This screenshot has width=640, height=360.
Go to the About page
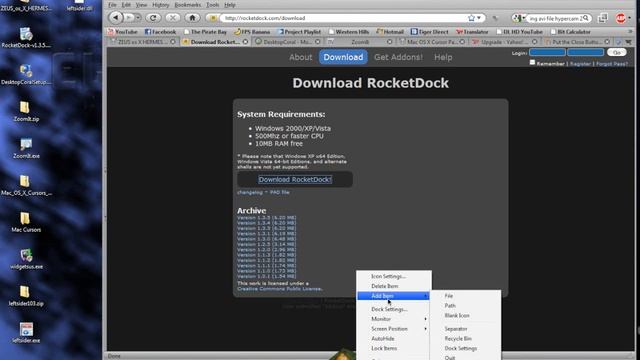point(300,57)
